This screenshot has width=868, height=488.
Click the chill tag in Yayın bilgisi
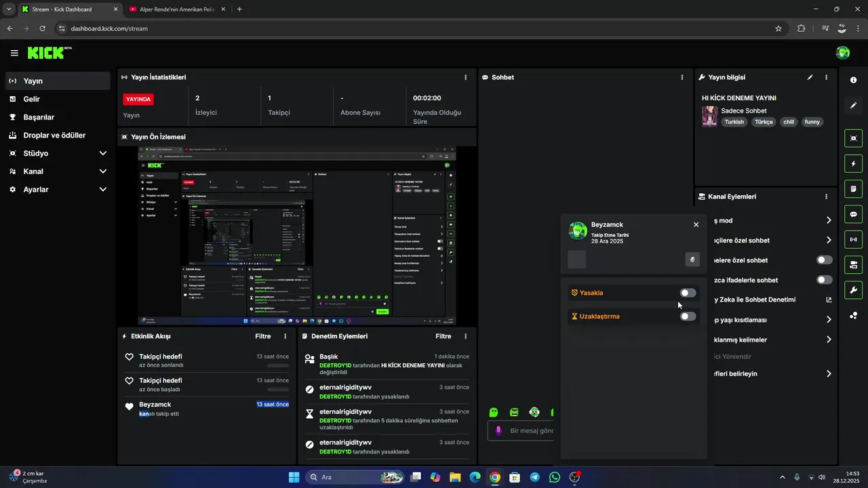tap(788, 122)
